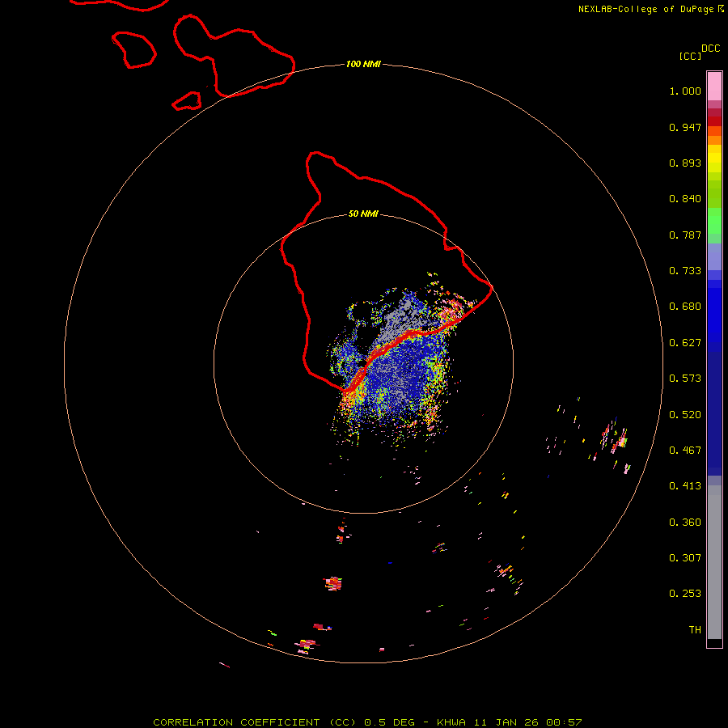The width and height of the screenshot is (728, 728).
Task: Select the 0.627 legend value
Action: pos(685,343)
